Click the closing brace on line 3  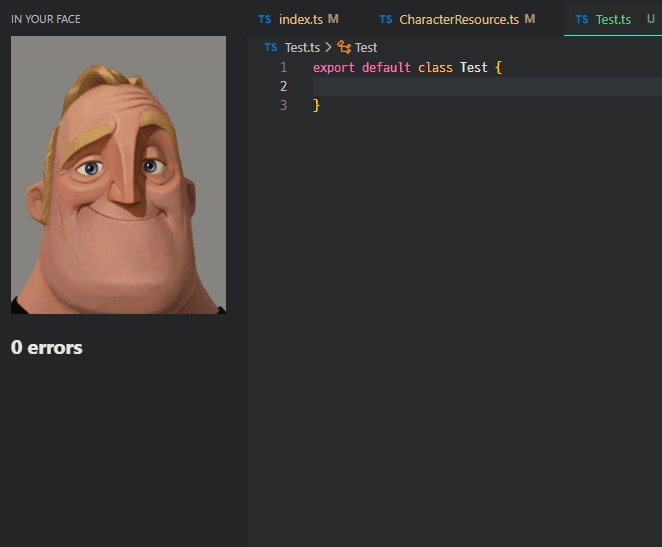317,105
